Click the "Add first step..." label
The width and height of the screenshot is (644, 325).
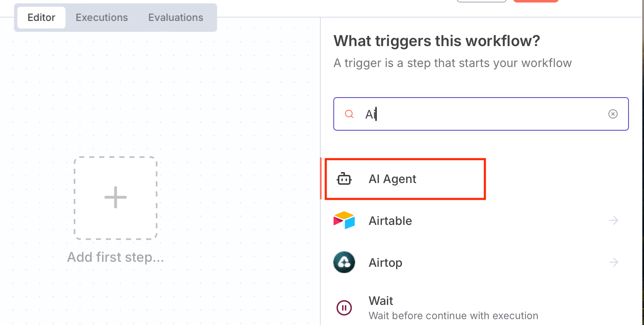(116, 257)
